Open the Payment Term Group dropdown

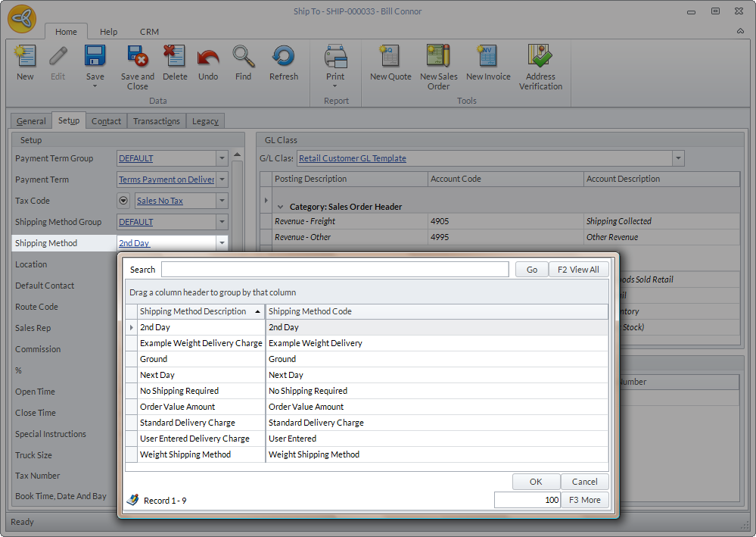click(x=222, y=158)
